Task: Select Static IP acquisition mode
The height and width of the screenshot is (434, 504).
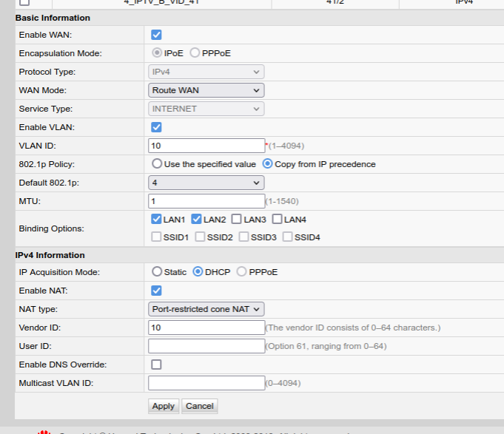Action: click(157, 272)
